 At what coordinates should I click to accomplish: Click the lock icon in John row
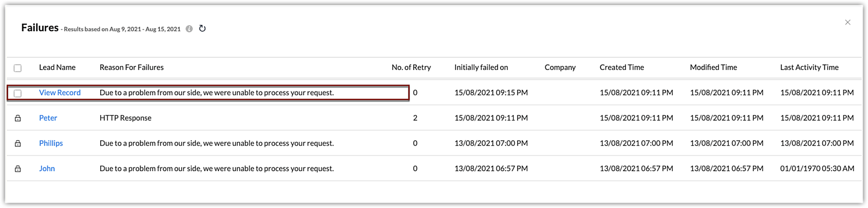point(18,169)
